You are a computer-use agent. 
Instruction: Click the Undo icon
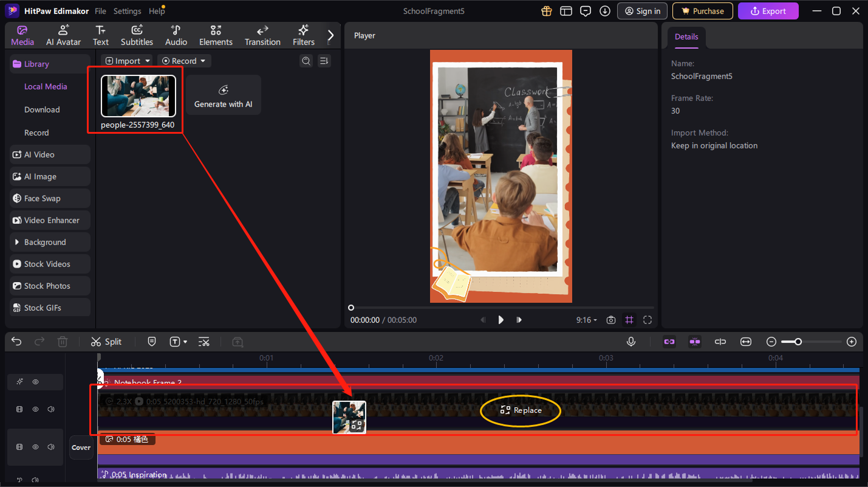click(16, 342)
